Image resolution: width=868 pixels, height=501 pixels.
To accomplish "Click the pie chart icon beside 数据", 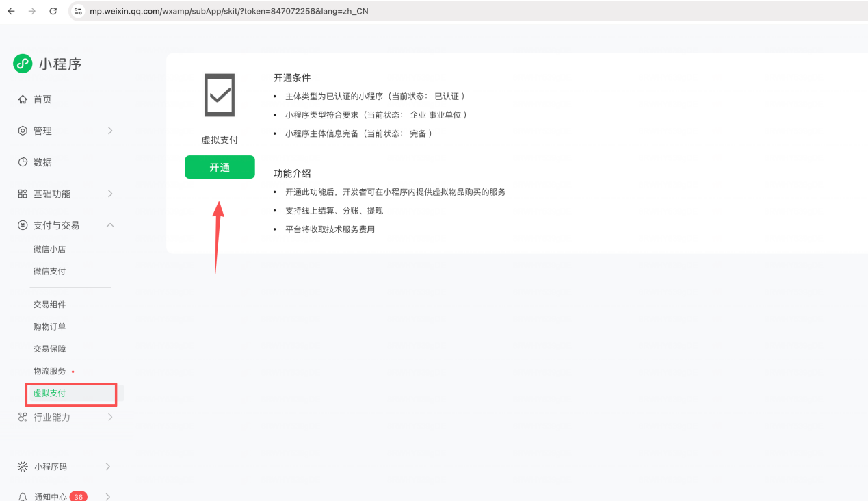I will pyautogui.click(x=23, y=162).
